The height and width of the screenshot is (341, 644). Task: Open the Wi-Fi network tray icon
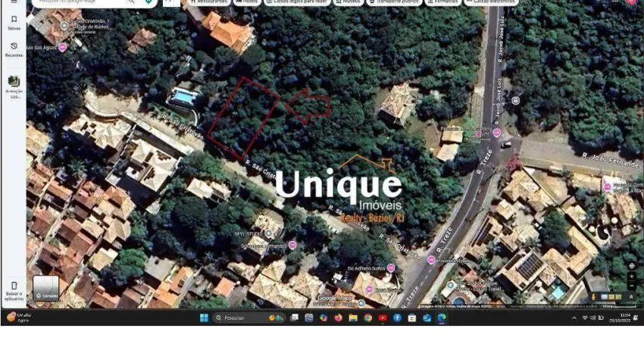[x=585, y=318]
